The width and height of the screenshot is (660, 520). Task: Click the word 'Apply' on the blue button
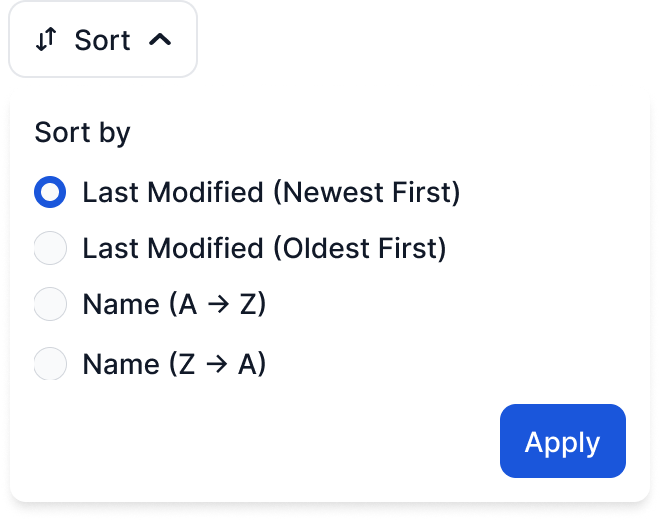pos(562,443)
